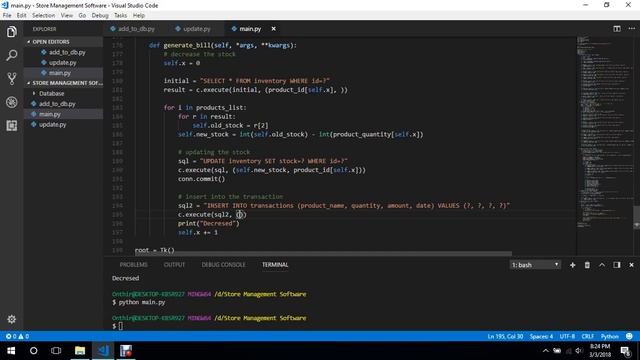
Task: Click the clock and date in the taskbar
Action: [600, 351]
